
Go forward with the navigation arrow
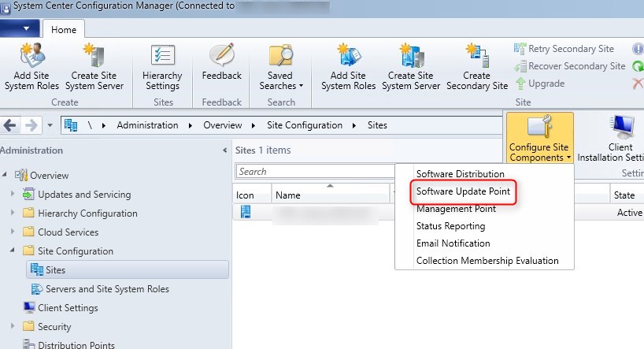click(31, 125)
